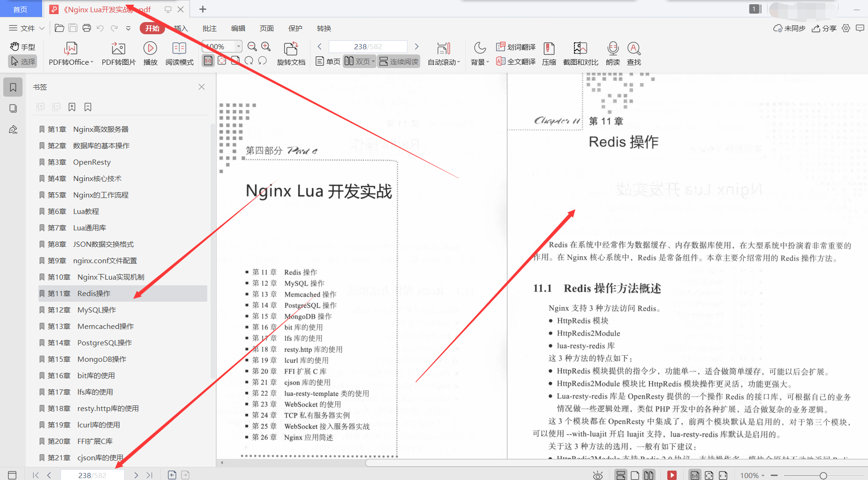Activate 朗读 read-aloud

[612, 53]
